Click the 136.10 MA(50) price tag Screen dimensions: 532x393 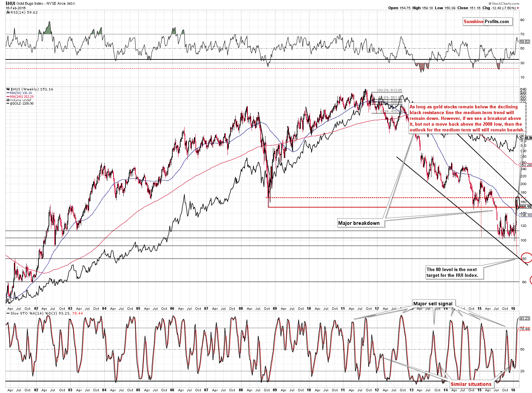pyautogui.click(x=526, y=215)
